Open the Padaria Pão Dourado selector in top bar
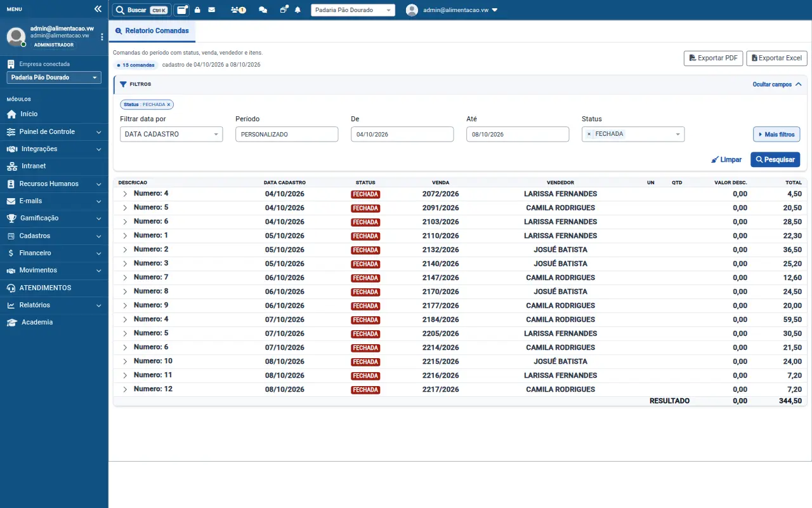This screenshot has height=508, width=812. click(x=353, y=10)
